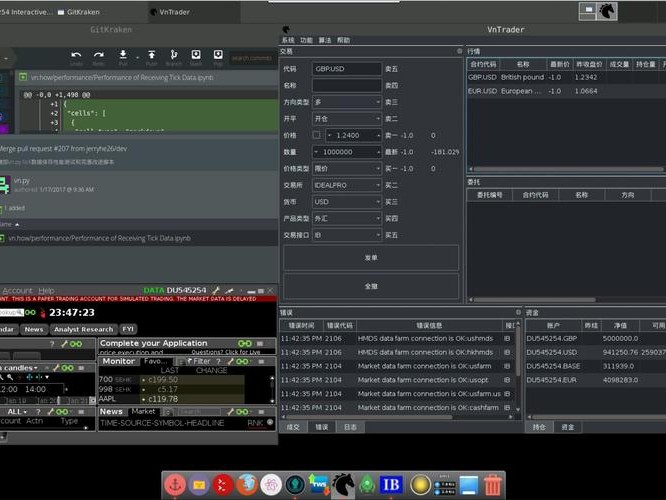Select the EUR.USD European quote row
The width and height of the screenshot is (666, 500).
click(x=566, y=91)
